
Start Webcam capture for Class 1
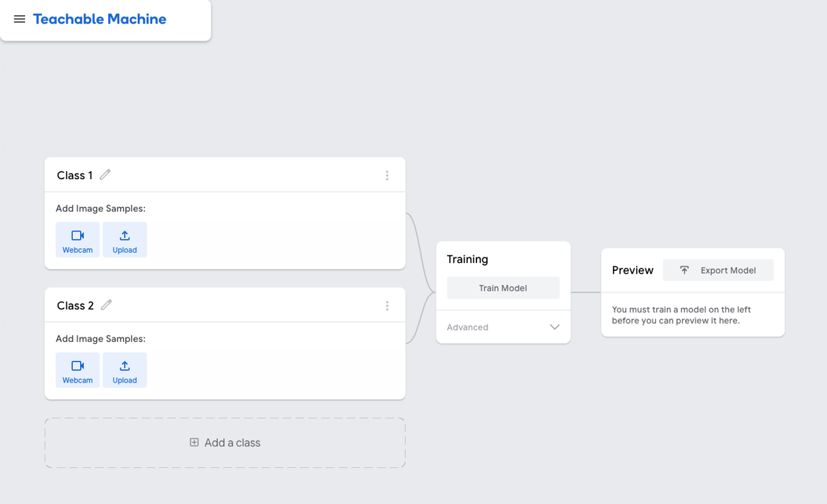coord(77,240)
